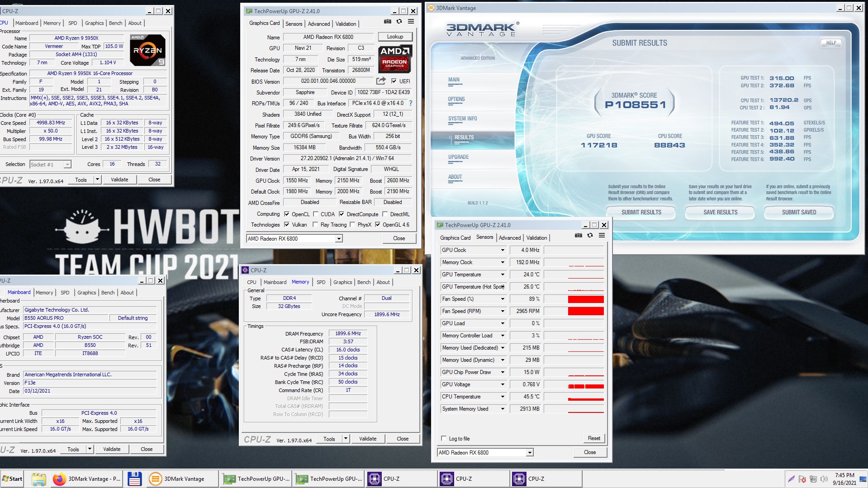
Task: Click the Lookup button in GPU-Z
Action: tap(395, 37)
